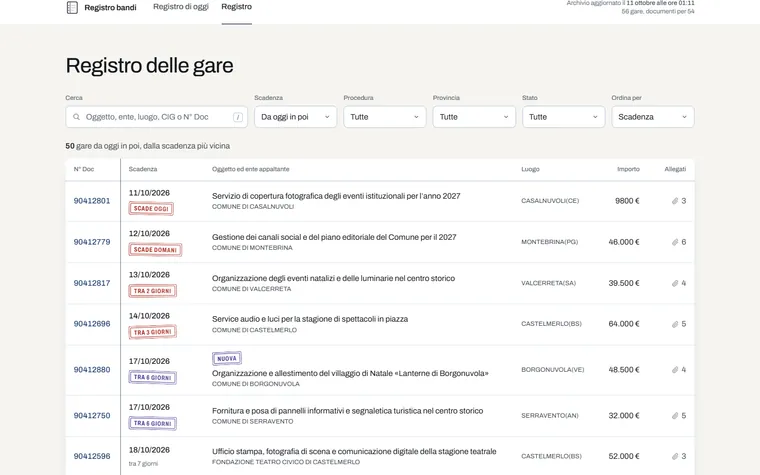
Task: Click the 52.000 € amount
Action: [x=624, y=456]
